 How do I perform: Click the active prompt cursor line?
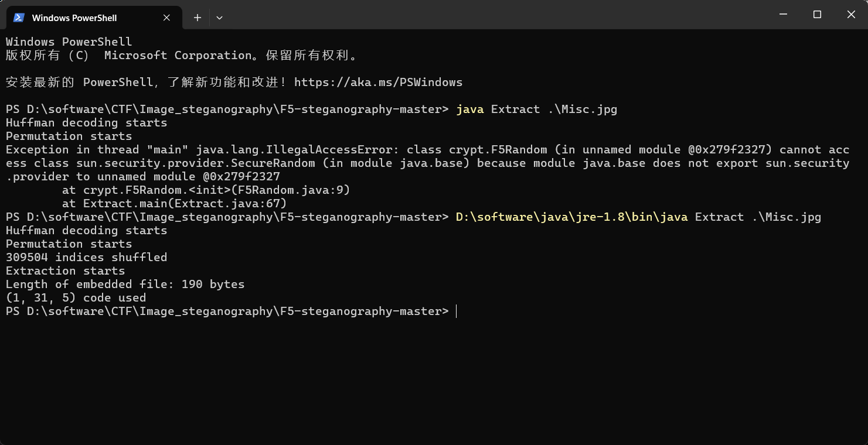click(231, 311)
